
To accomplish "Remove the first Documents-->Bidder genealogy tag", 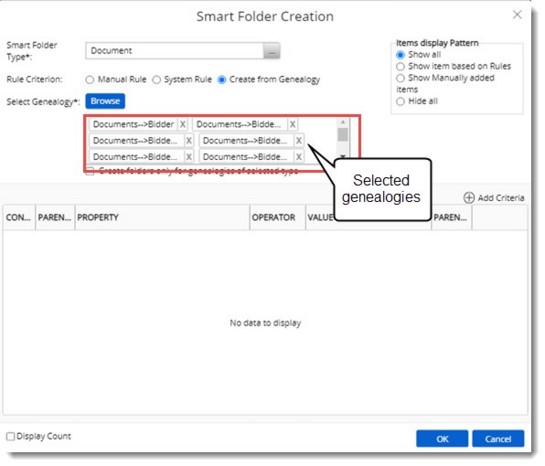I will coord(183,124).
